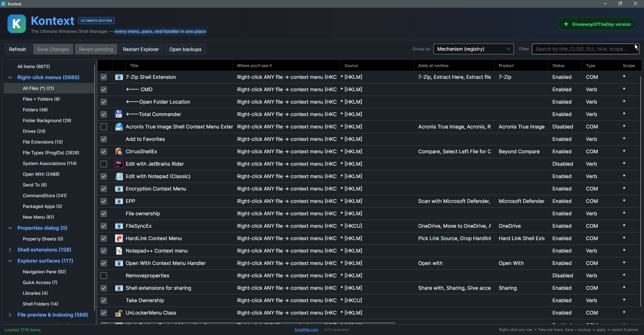This screenshot has width=644, height=335.
Task: Click the Notepad++ Context menu icon
Action: click(x=119, y=251)
